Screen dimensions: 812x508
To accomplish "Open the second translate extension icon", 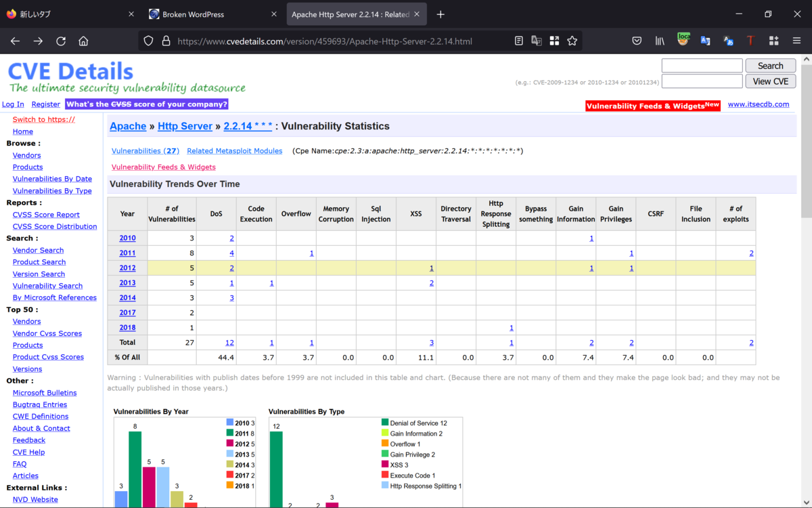I will point(728,41).
